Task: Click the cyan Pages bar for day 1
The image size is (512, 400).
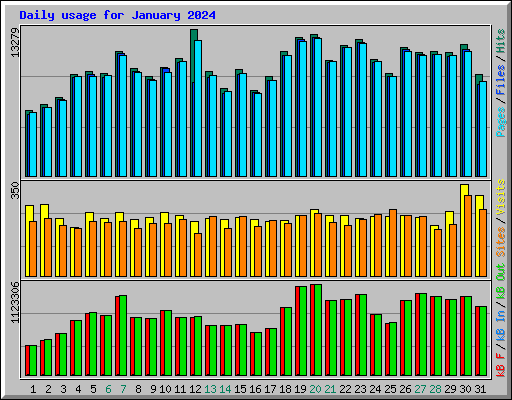Action: tap(33, 144)
